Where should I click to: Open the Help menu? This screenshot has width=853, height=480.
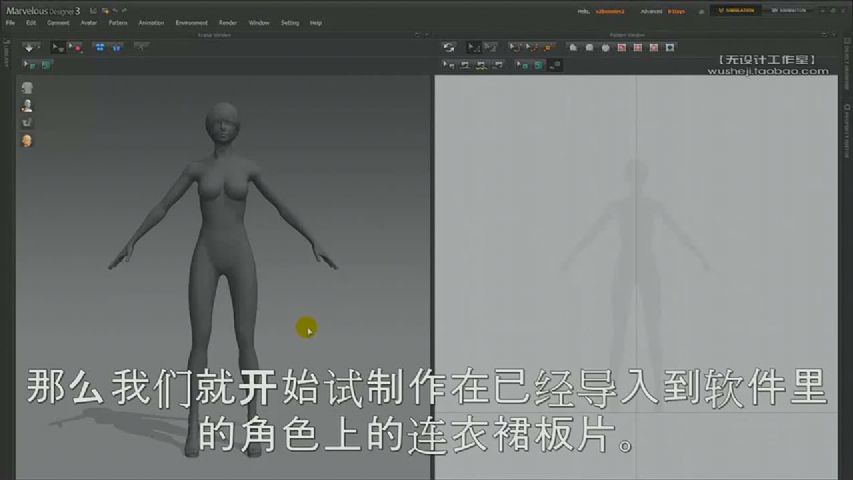point(316,23)
